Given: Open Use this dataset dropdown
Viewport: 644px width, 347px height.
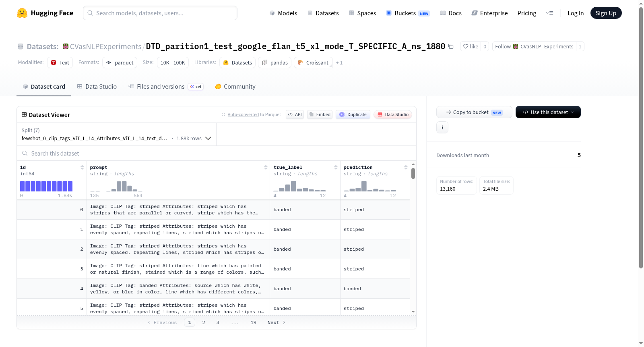Looking at the screenshot, I should [x=548, y=112].
